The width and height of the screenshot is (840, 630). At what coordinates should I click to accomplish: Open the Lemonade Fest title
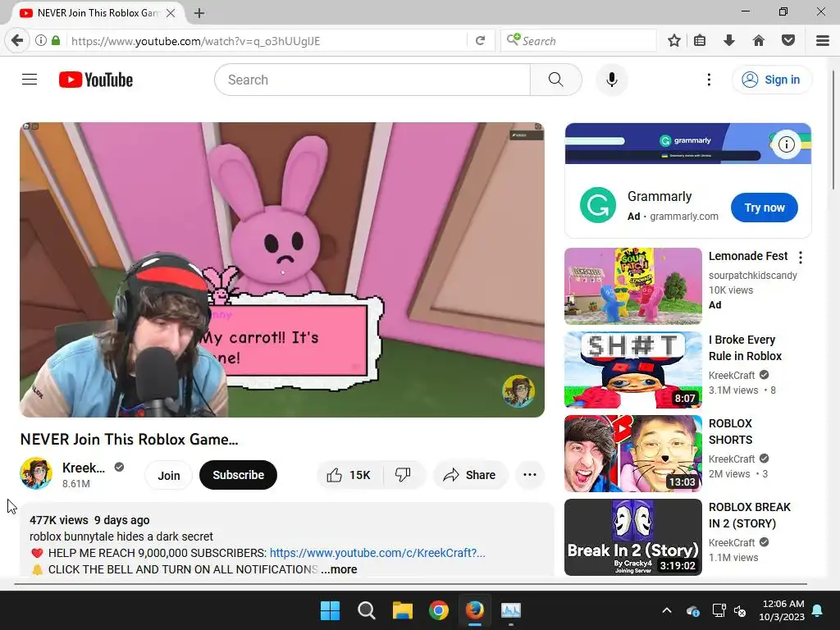pos(748,256)
